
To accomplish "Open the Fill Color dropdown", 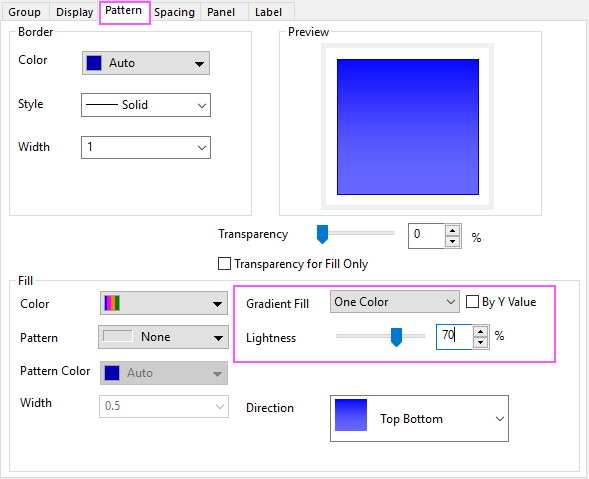I will pyautogui.click(x=164, y=303).
